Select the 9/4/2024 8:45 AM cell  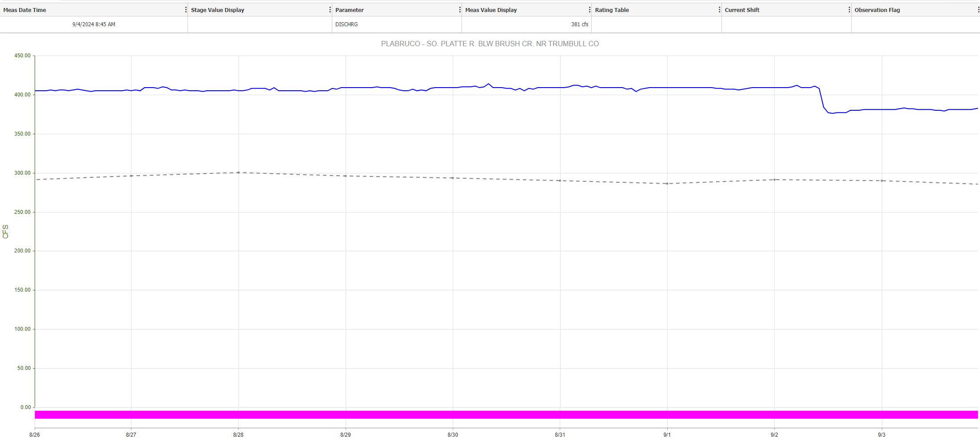[x=94, y=24]
